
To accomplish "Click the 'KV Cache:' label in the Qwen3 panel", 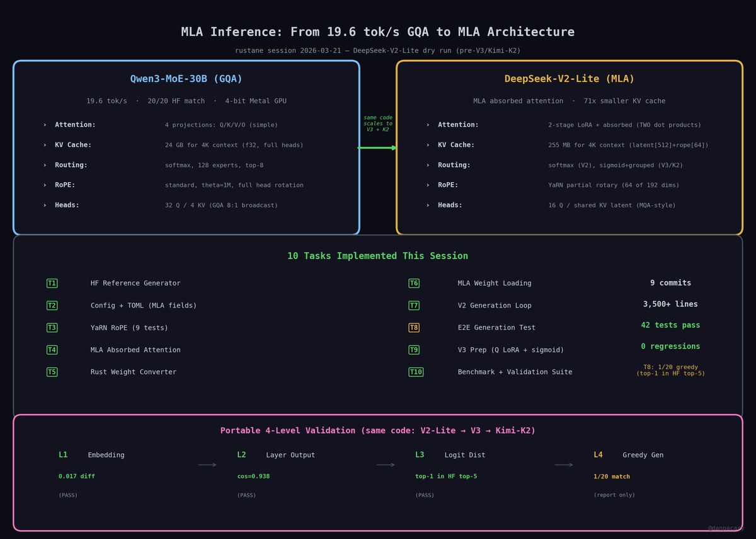I will pyautogui.click(x=73, y=145).
